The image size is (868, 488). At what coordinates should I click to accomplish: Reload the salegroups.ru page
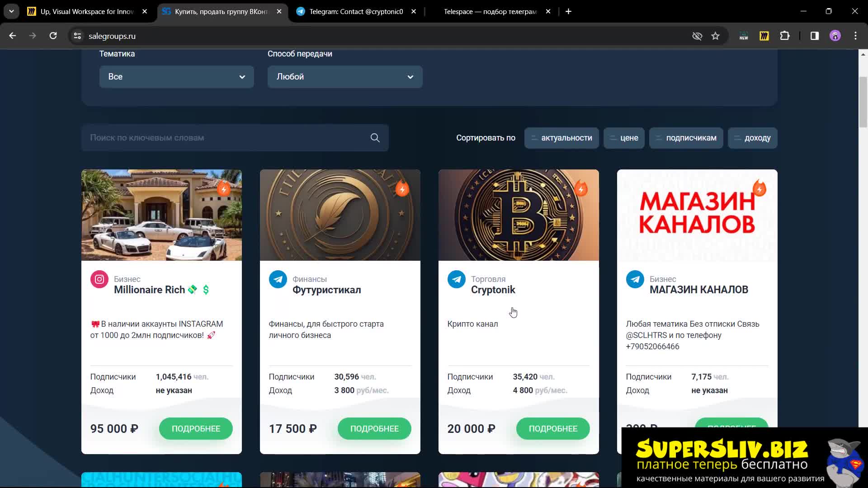tap(53, 36)
